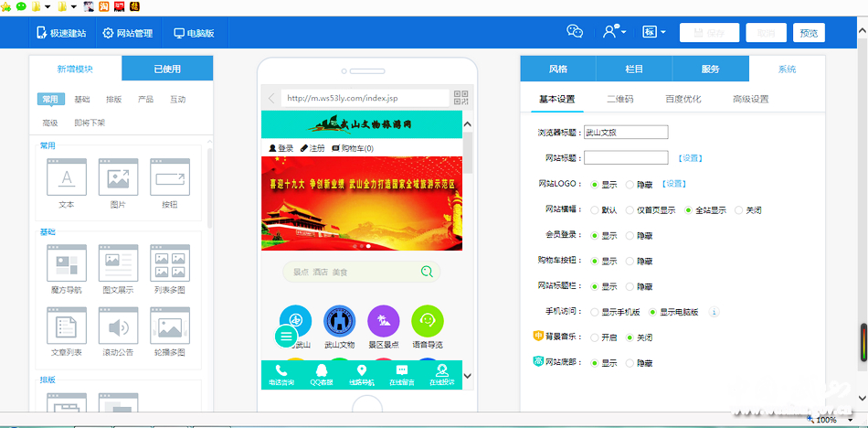Tap the round teal hamburger menu button

pyautogui.click(x=286, y=337)
